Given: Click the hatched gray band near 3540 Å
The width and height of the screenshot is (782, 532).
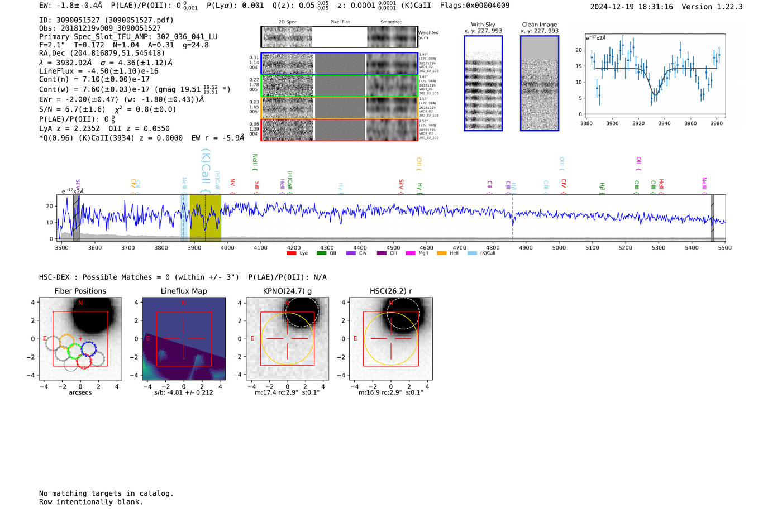Looking at the screenshot, I should tap(77, 218).
